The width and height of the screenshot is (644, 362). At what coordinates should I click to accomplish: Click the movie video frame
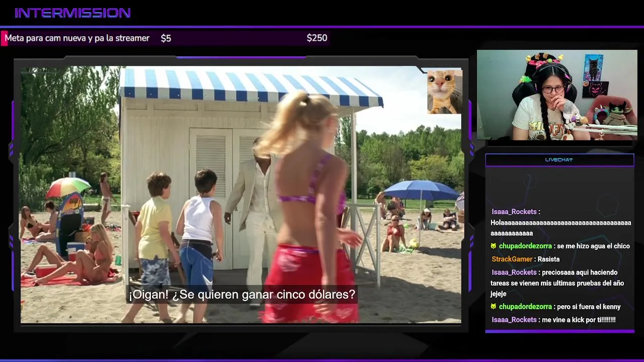[x=241, y=195]
